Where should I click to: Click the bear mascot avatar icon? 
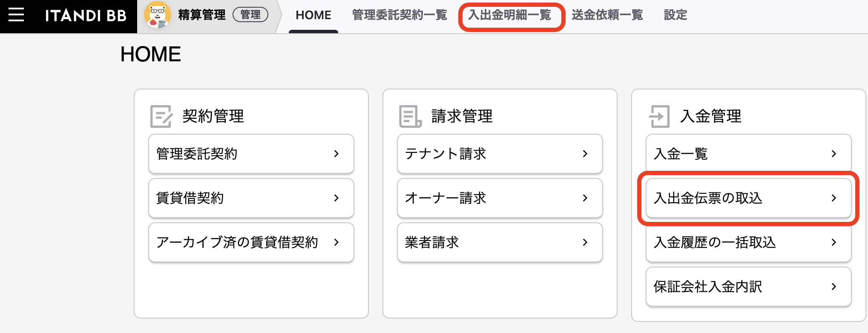coord(157,15)
